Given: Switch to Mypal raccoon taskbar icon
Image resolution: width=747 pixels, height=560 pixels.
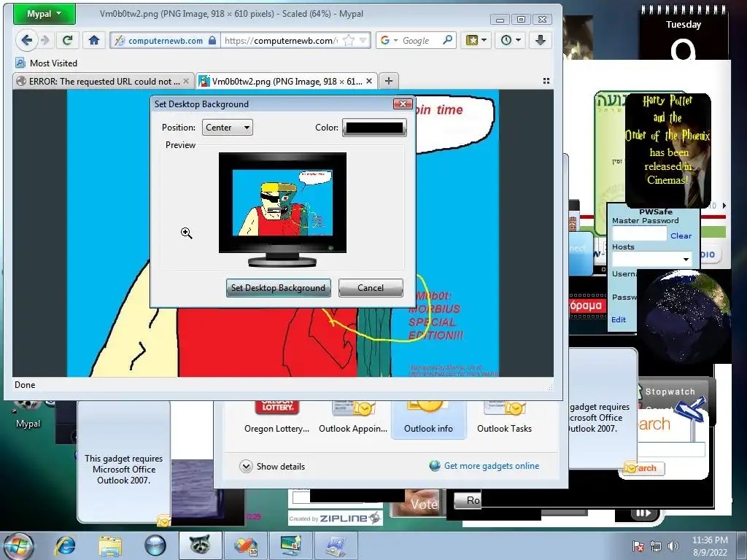Looking at the screenshot, I should tap(200, 545).
